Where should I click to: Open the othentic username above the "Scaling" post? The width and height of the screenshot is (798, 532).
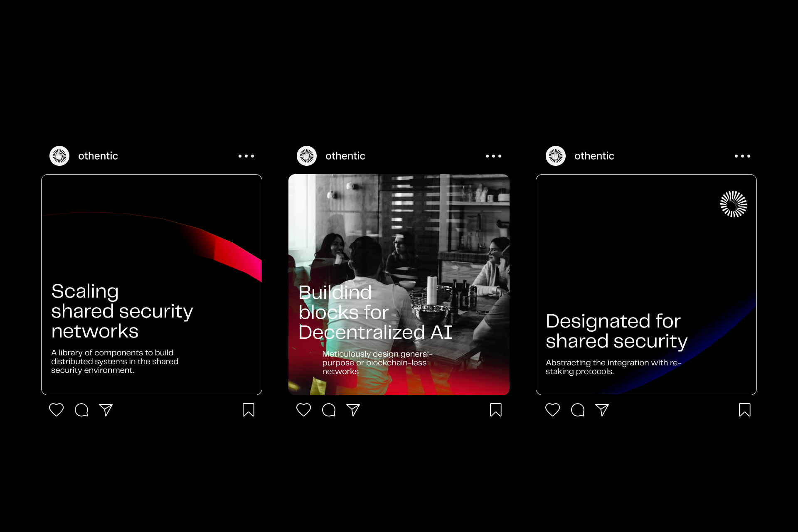click(98, 156)
